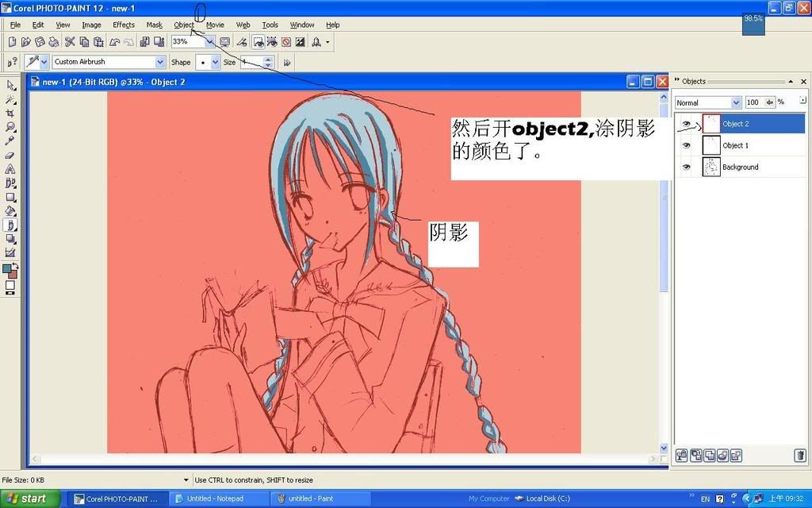
Task: Click the application launcher rocket icon
Action: (x=316, y=42)
